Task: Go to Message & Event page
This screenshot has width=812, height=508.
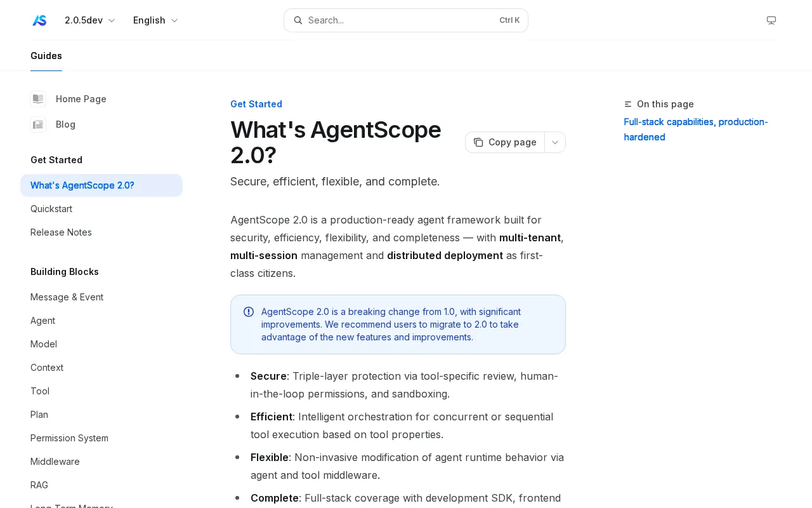Action: pyautogui.click(x=101, y=297)
